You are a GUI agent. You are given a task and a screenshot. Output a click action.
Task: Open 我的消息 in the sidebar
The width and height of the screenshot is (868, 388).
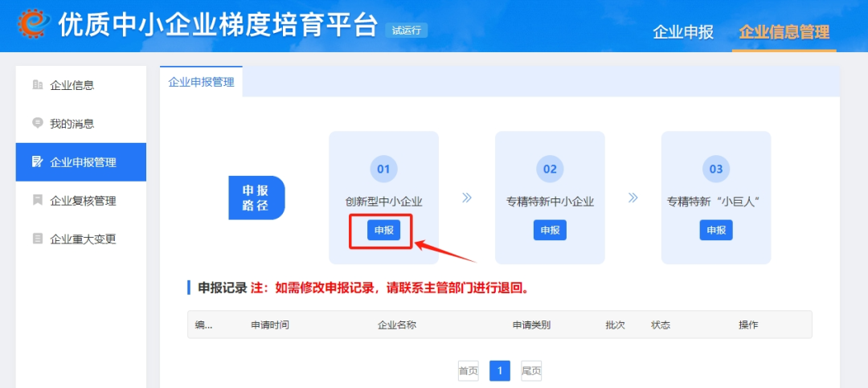pos(81,124)
